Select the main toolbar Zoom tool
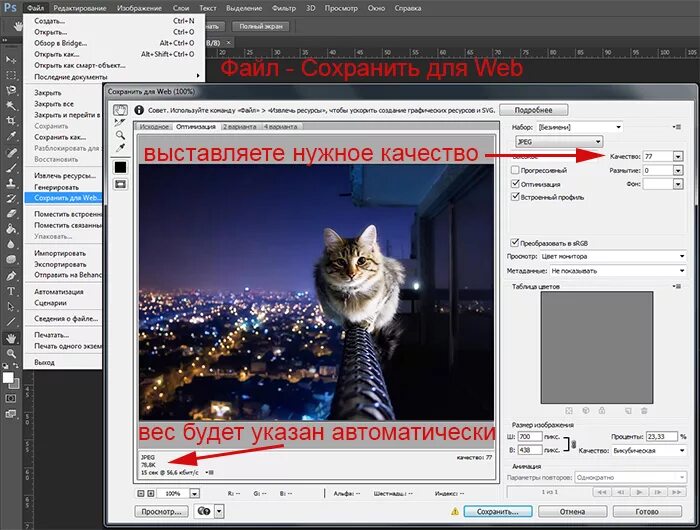This screenshot has width=700, height=530. tap(11, 353)
